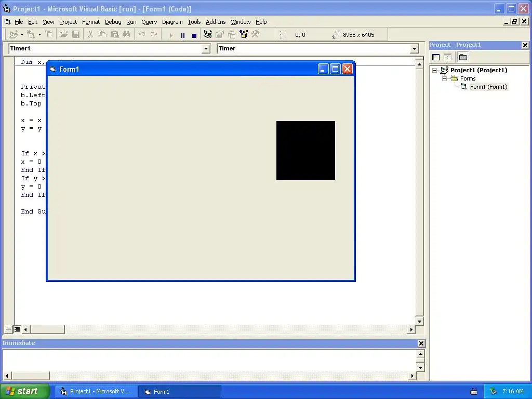The height and width of the screenshot is (399, 532).
Task: Restore the code window with MDI restore button
Action: [515, 22]
